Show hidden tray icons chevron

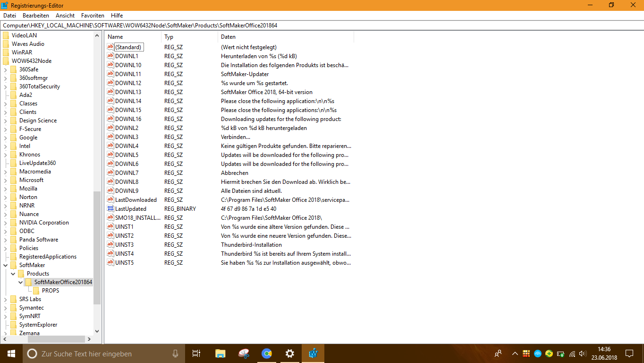pos(515,354)
